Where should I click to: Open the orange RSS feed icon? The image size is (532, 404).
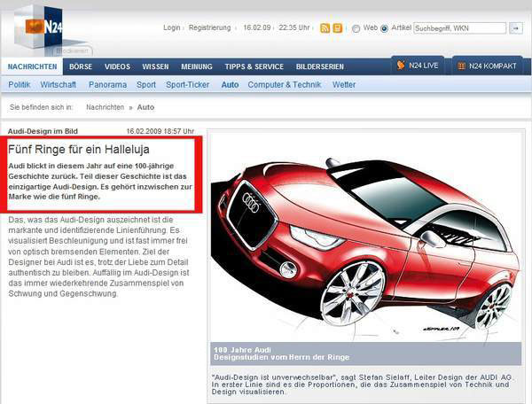point(325,28)
